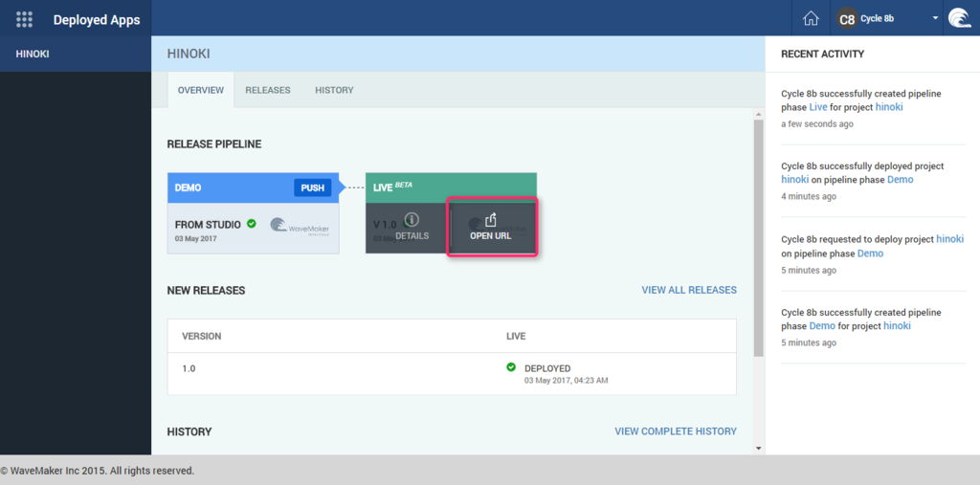Image resolution: width=980 pixels, height=485 pixels.
Task: Click the PUSH button on Demo phase
Action: [313, 187]
